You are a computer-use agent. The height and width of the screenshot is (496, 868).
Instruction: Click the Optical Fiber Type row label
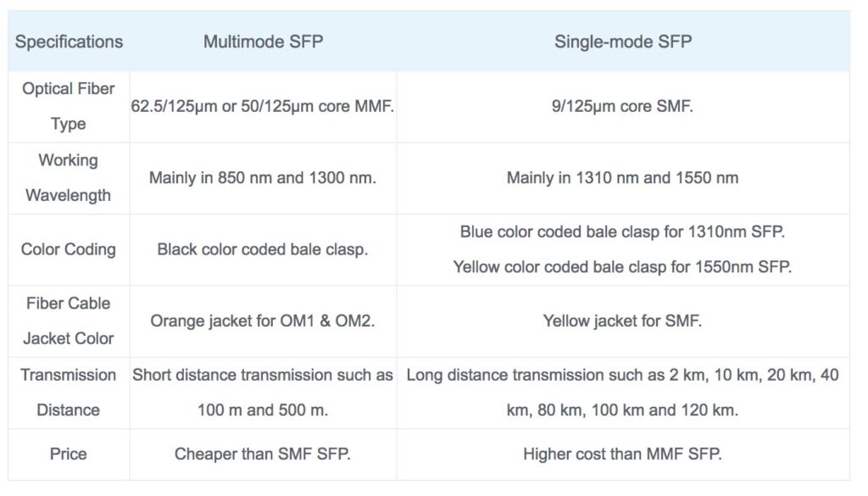point(69,106)
